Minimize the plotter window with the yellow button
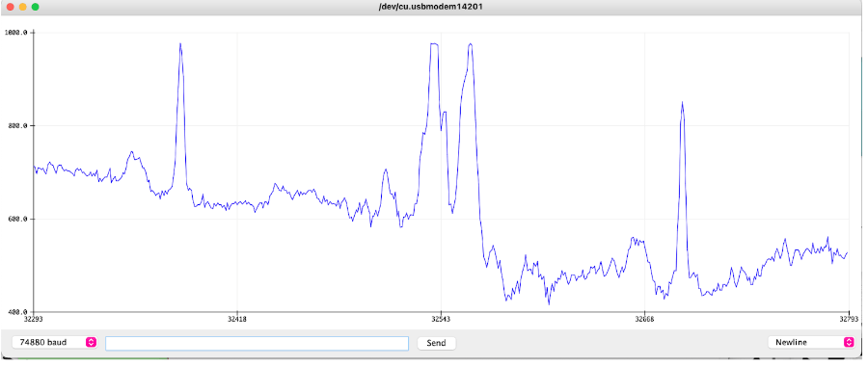This screenshot has height=366, width=868. click(x=22, y=7)
